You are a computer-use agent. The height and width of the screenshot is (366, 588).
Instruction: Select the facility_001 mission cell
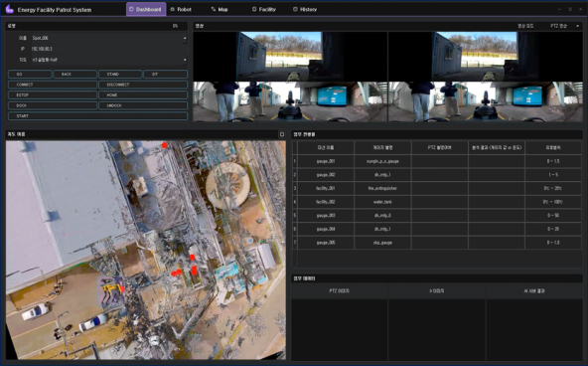tap(326, 188)
